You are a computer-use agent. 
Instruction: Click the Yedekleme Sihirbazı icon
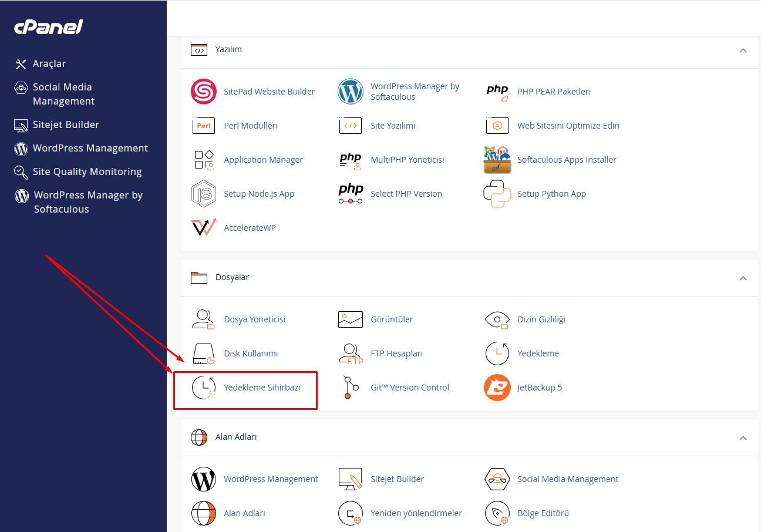[204, 388]
